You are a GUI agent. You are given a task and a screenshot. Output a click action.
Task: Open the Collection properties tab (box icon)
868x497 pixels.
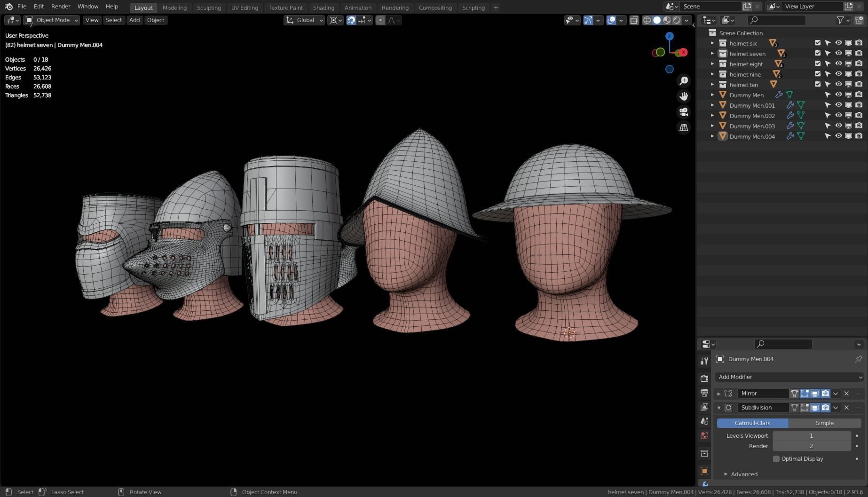704,454
